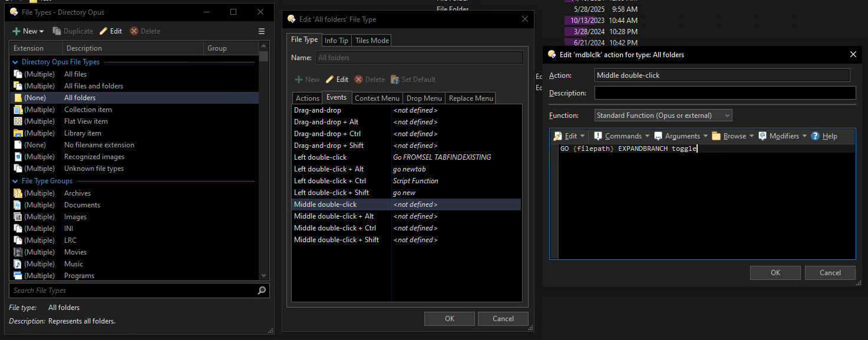Switch to the File Type tab
The width and height of the screenshot is (868, 340).
pyautogui.click(x=304, y=39)
